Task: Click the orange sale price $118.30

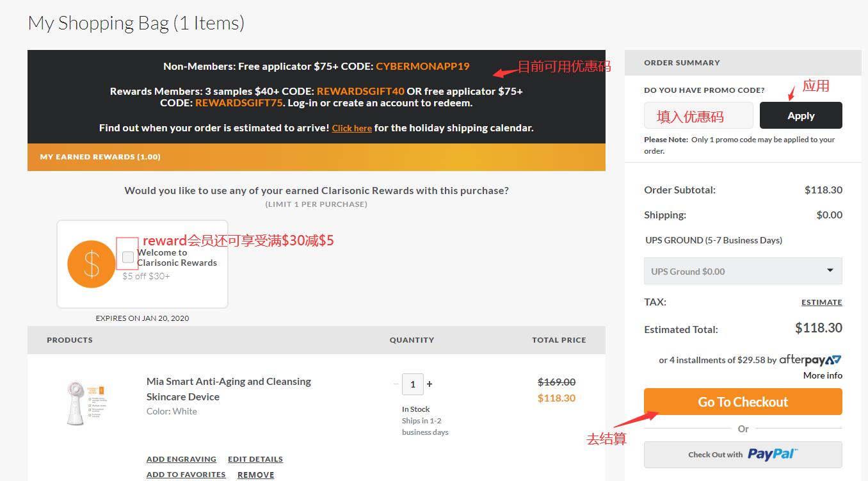Action: point(556,398)
